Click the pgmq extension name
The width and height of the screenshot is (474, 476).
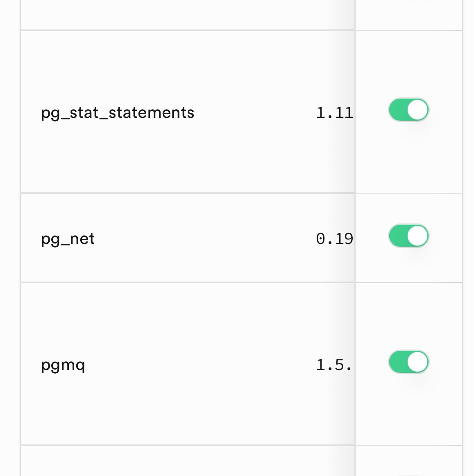(x=63, y=365)
